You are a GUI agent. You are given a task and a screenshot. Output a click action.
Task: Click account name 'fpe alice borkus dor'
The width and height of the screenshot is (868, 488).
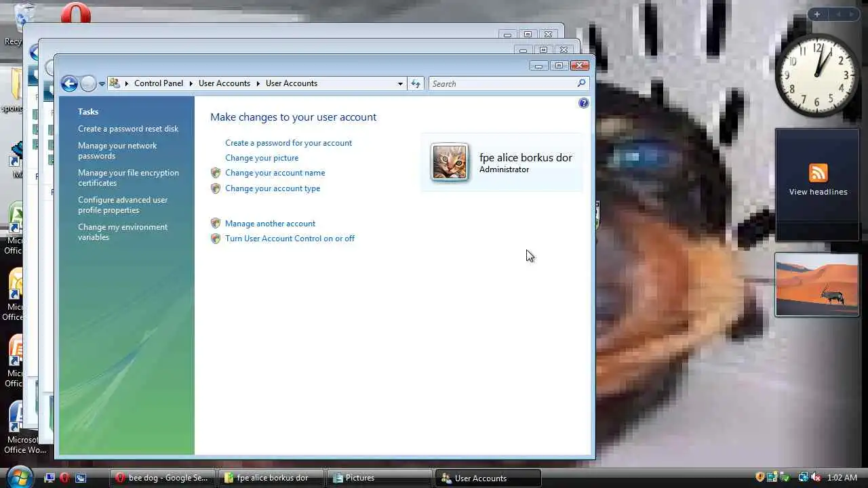point(526,158)
